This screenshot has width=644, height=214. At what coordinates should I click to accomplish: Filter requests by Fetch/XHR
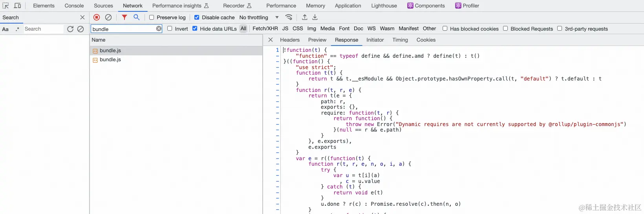tap(265, 28)
